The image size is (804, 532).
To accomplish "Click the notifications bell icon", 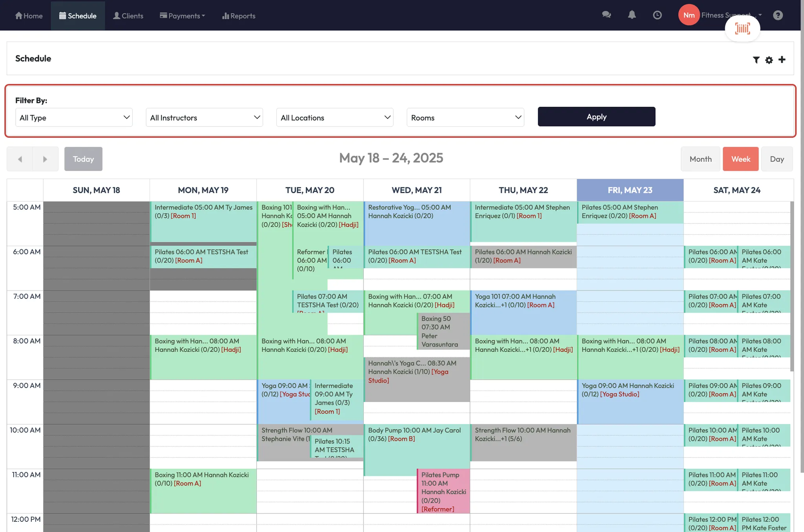I will 632,15.
